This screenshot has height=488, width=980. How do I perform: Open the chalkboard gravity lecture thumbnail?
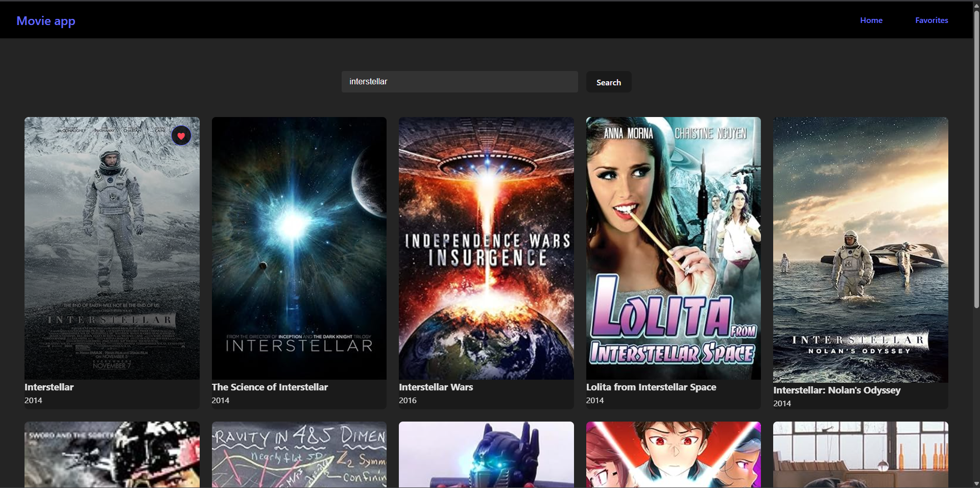click(x=298, y=454)
